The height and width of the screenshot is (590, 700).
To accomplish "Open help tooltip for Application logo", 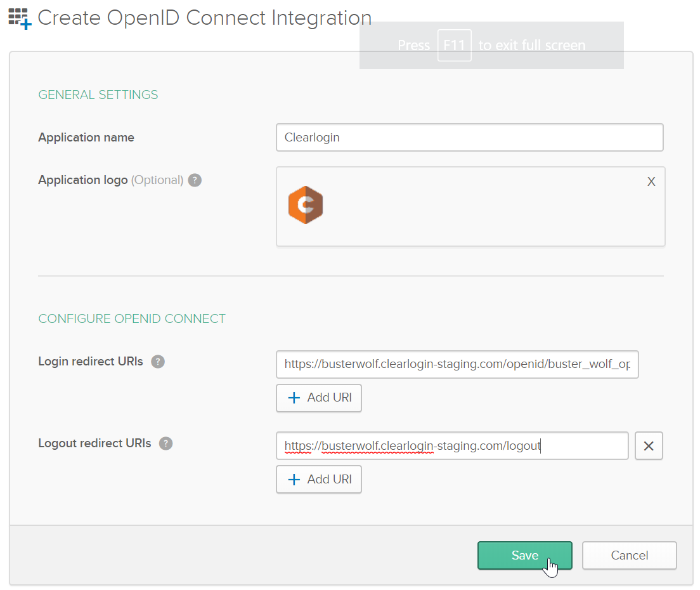I will tap(195, 180).
